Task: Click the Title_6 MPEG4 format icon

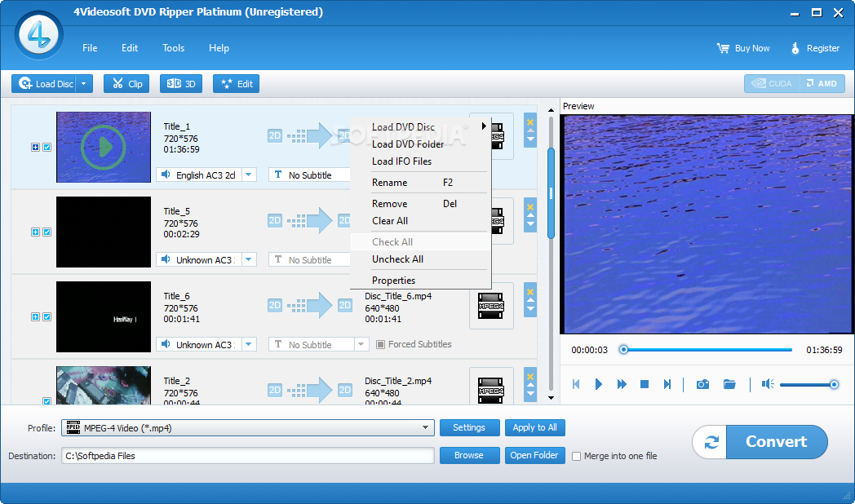Action: pyautogui.click(x=491, y=306)
